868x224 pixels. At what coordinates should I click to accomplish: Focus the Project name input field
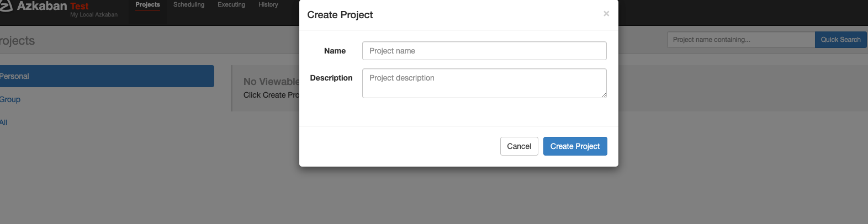pos(484,51)
